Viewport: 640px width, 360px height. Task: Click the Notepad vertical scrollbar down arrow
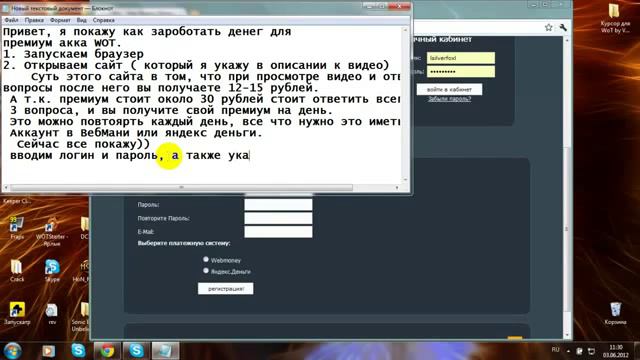(405, 180)
